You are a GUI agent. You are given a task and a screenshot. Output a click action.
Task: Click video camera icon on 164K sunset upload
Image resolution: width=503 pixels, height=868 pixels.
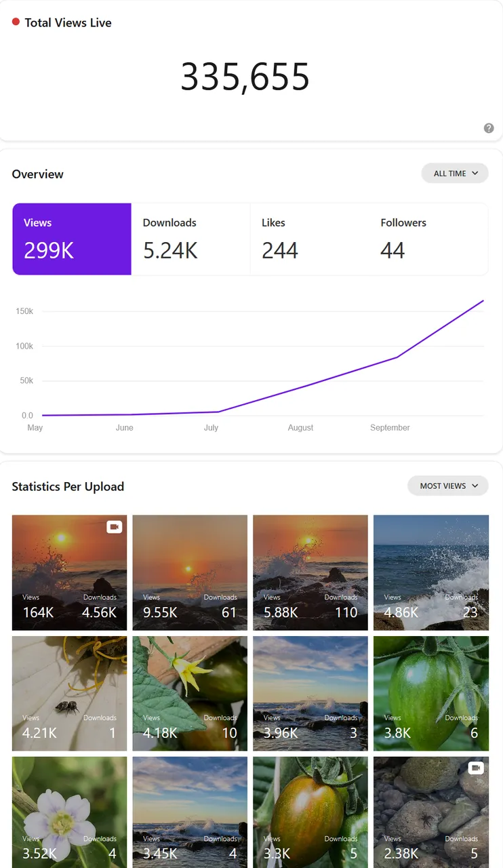pos(114,527)
